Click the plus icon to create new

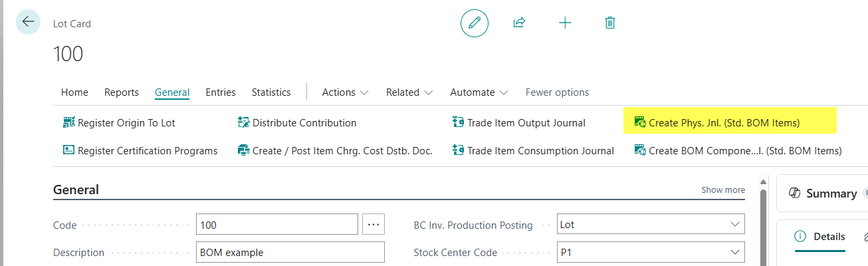point(565,23)
